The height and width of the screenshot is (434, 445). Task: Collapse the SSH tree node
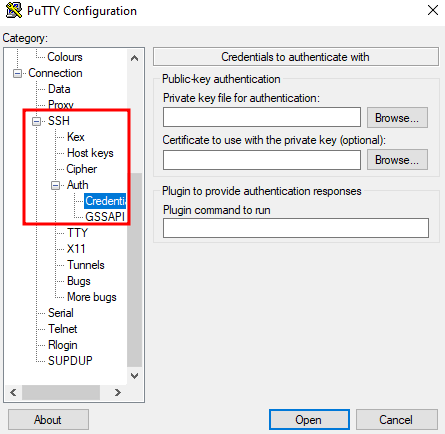[x=36, y=121]
